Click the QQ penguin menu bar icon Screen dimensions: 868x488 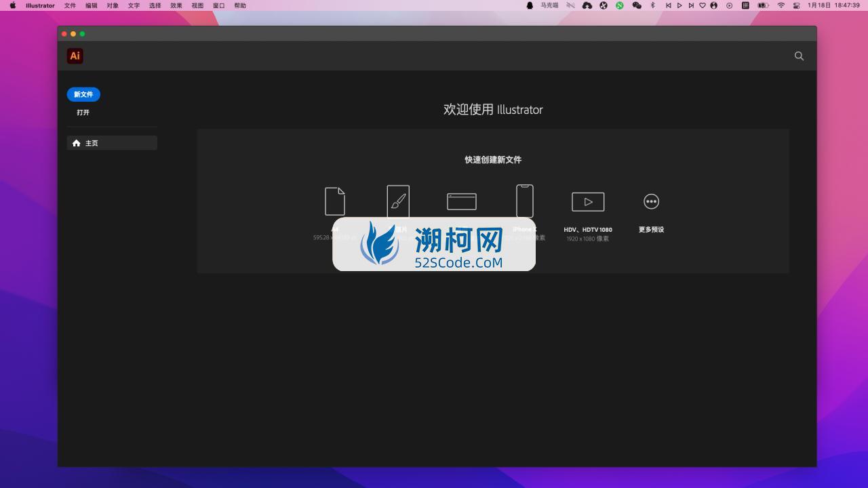530,5
